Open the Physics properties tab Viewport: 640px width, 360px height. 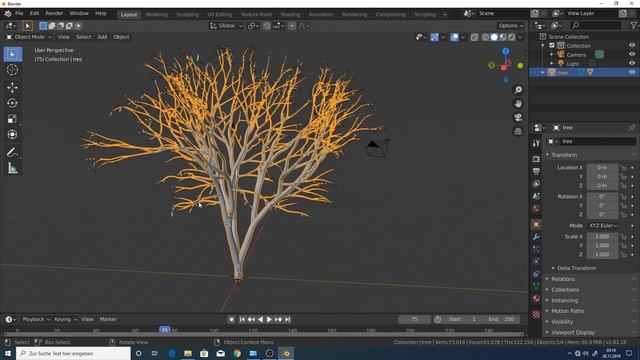coord(536,261)
